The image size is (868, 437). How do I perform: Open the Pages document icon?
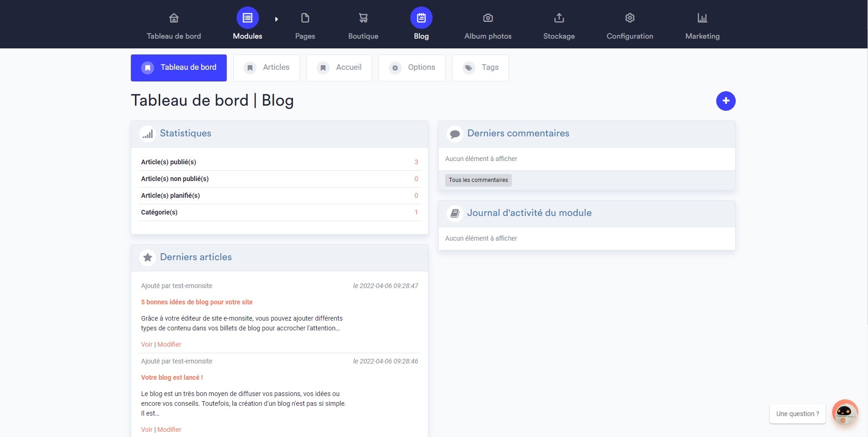coord(305,17)
